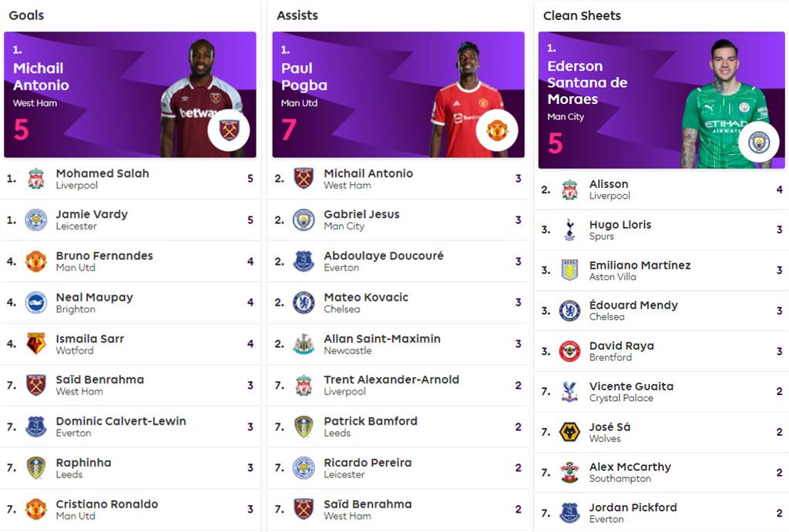Click West Ham badge on Antonio card
The image size is (789, 532).
pos(229,129)
